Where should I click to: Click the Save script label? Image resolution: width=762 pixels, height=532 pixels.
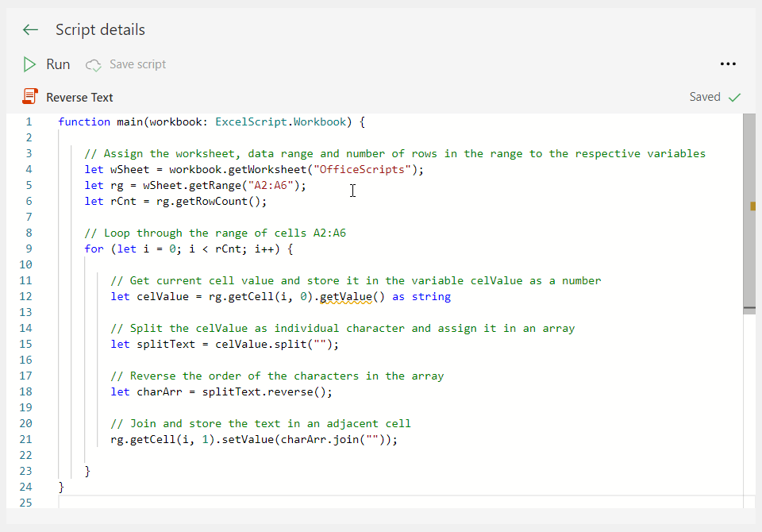(x=137, y=64)
